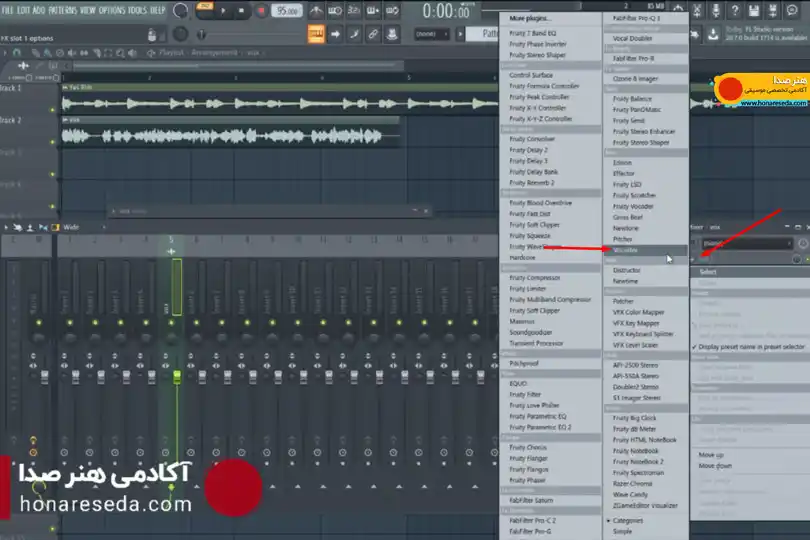Screen dimensions: 810x540
Task: Click the tempo field showing 95.000
Action: (287, 10)
